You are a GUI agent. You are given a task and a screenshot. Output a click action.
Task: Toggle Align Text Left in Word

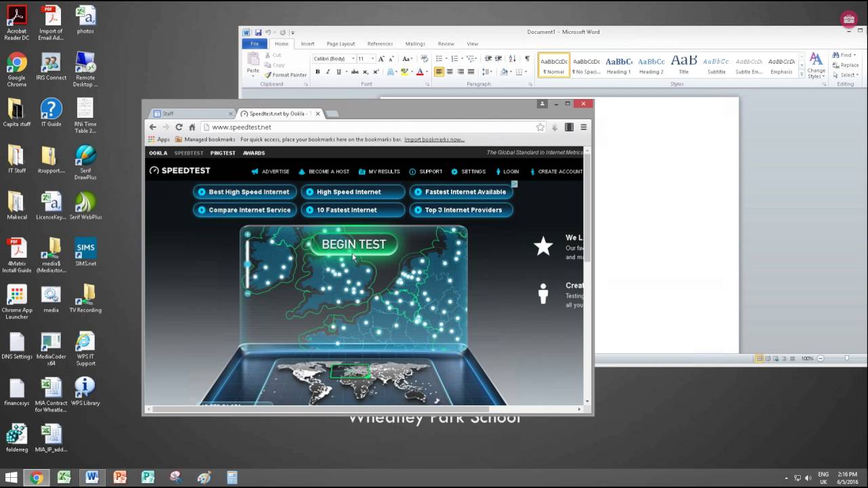pos(439,72)
